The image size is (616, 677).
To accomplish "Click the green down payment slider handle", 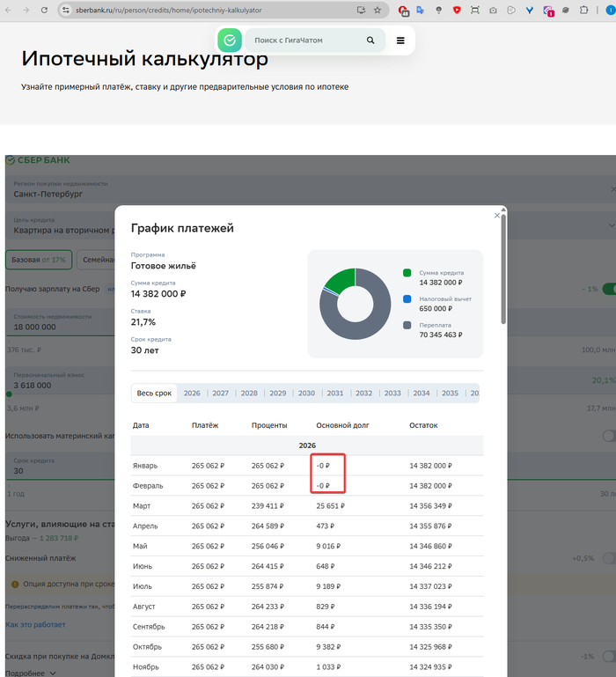I will point(9,394).
